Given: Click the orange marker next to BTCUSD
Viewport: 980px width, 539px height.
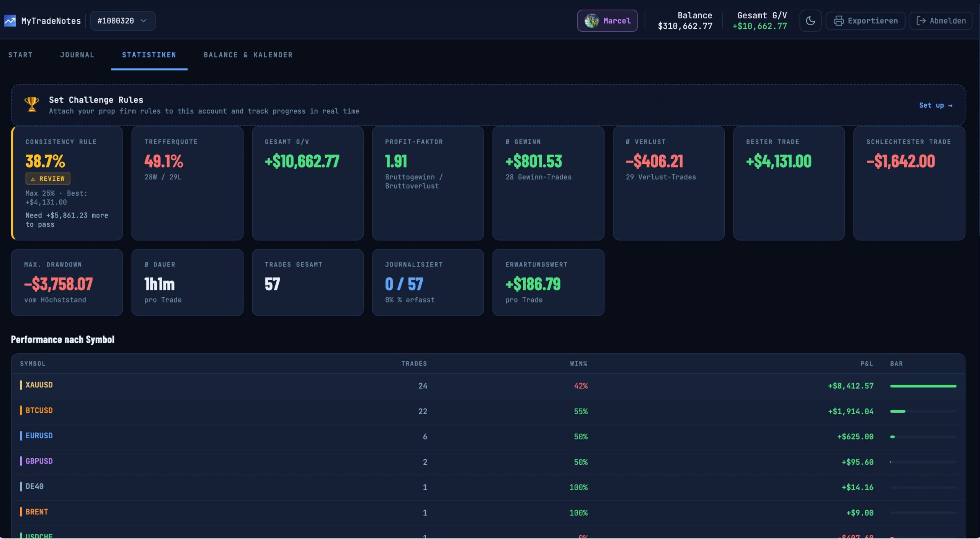Looking at the screenshot, I should tap(21, 410).
